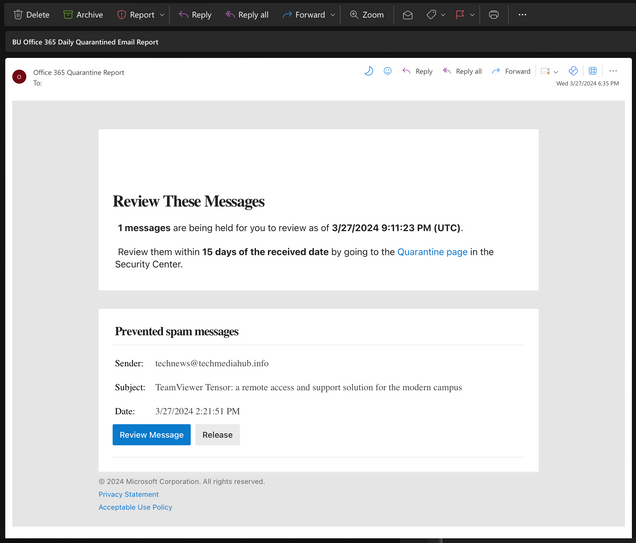The width and height of the screenshot is (636, 543).
Task: Click Reply in the top toolbar
Action: point(196,15)
